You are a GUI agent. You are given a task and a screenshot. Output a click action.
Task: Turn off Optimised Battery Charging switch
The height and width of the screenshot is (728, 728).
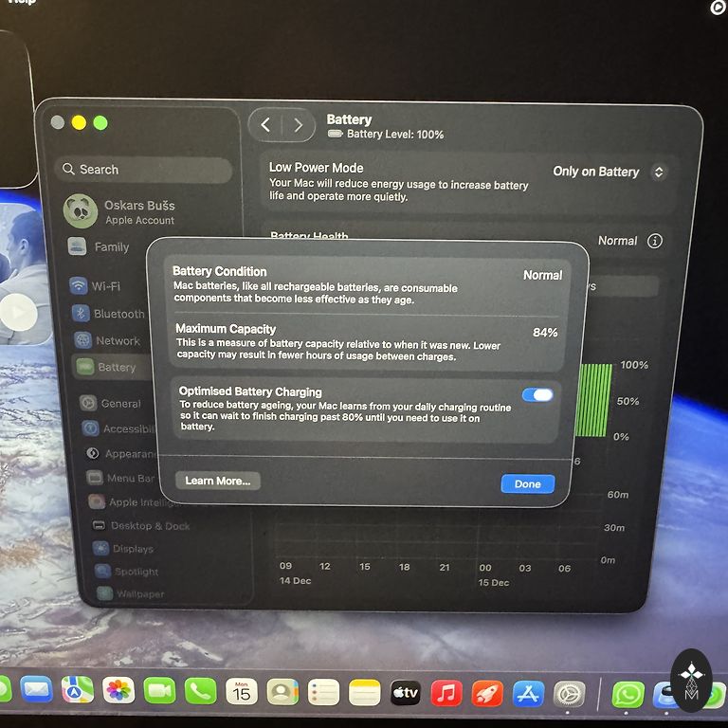pos(537,394)
